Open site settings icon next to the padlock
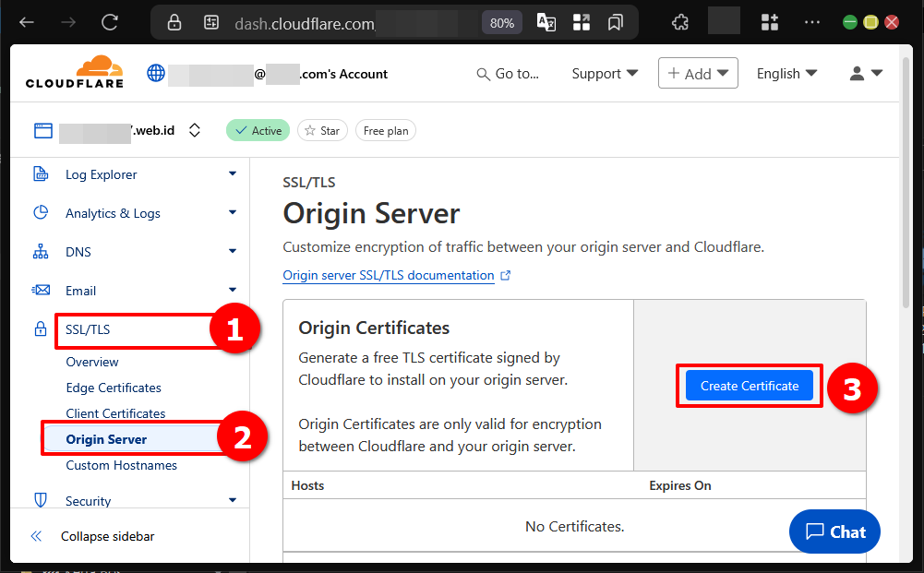Viewport: 924px width, 573px height. [211, 22]
